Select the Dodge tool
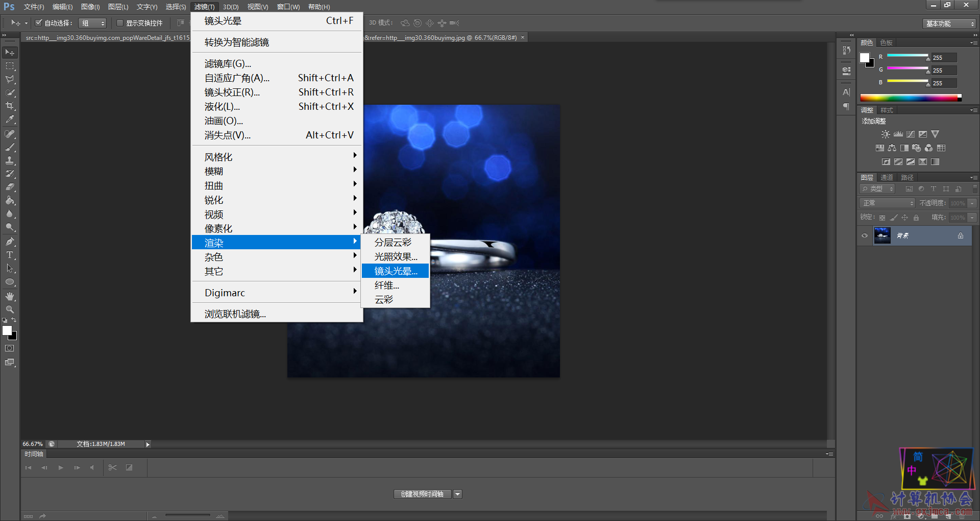This screenshot has width=980, height=521. click(x=10, y=227)
